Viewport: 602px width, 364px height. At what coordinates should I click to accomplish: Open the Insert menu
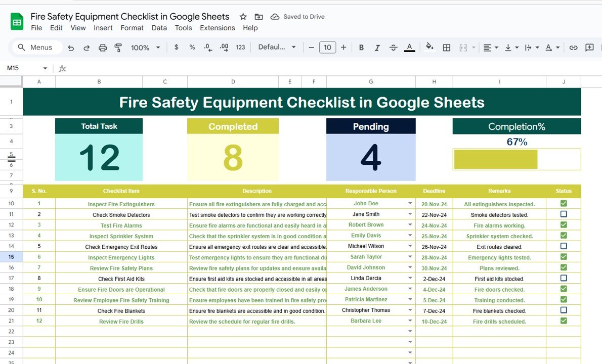(x=103, y=28)
